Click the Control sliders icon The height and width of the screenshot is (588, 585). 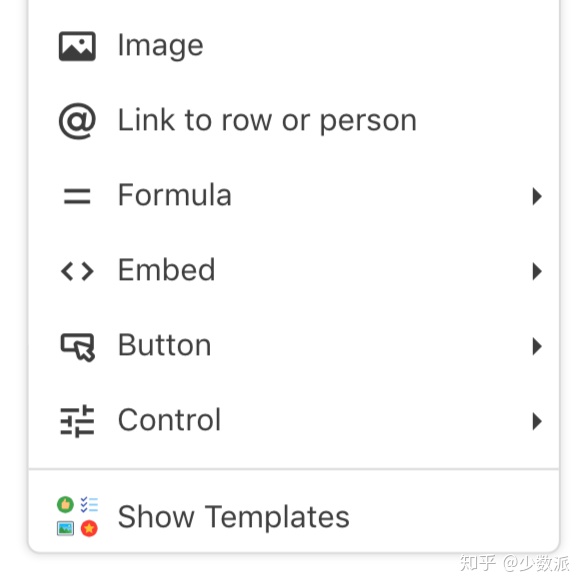pos(77,421)
